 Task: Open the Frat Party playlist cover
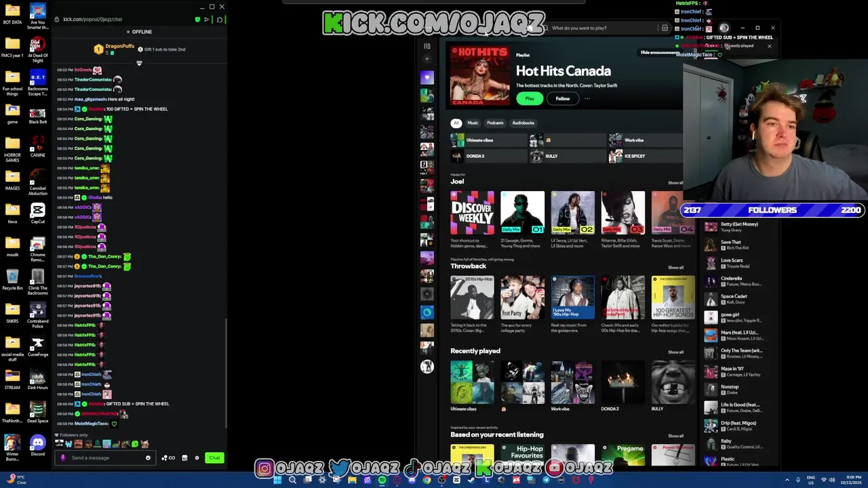[x=522, y=297]
